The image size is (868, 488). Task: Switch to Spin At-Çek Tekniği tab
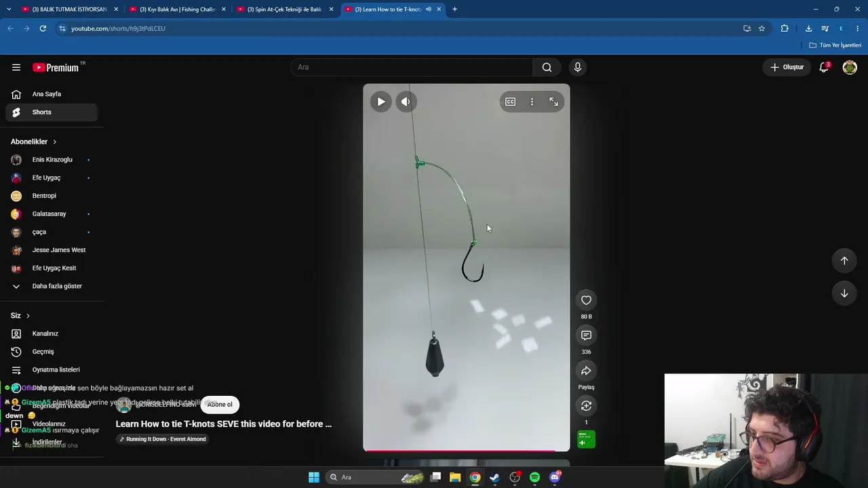point(285,9)
